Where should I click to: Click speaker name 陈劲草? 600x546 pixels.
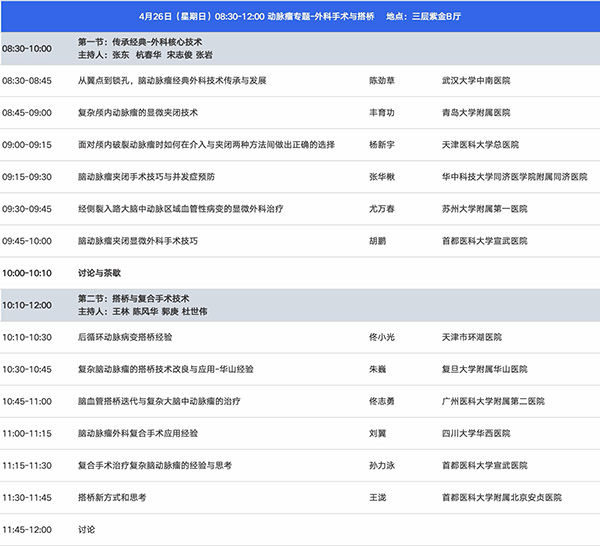(x=382, y=80)
